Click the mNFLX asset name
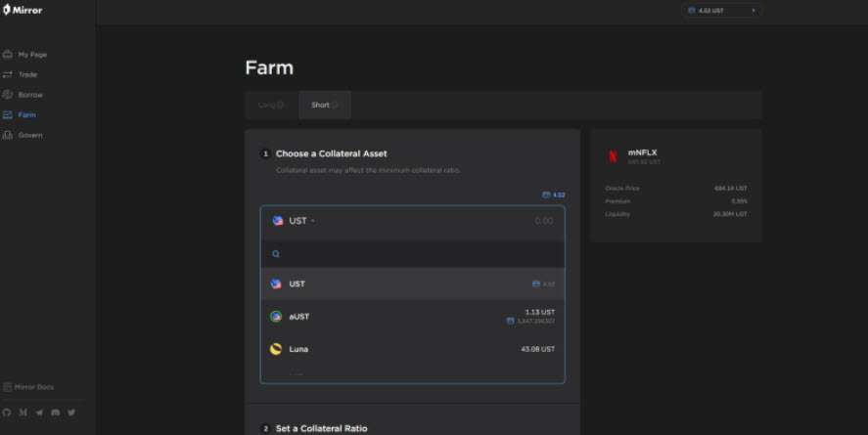The image size is (868, 435). [642, 152]
